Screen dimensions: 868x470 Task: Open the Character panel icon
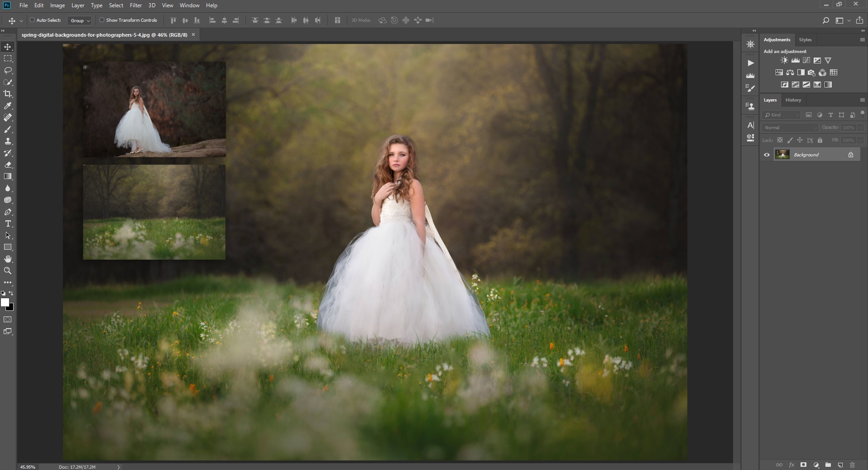(x=750, y=125)
